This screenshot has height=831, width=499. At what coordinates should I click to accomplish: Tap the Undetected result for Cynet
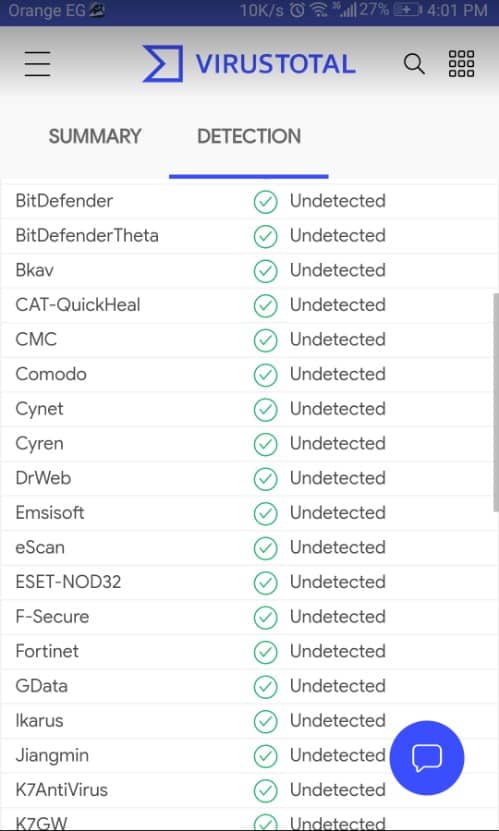pyautogui.click(x=337, y=409)
